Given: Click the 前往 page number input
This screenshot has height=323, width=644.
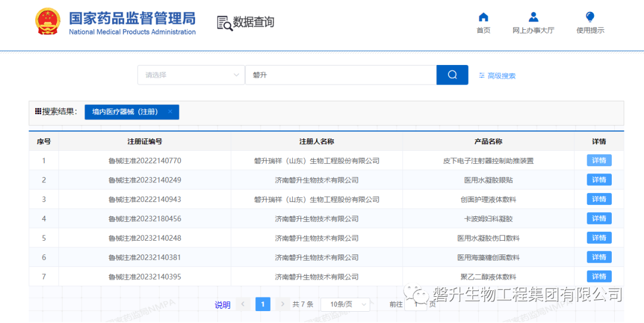Looking at the screenshot, I should click(x=416, y=304).
